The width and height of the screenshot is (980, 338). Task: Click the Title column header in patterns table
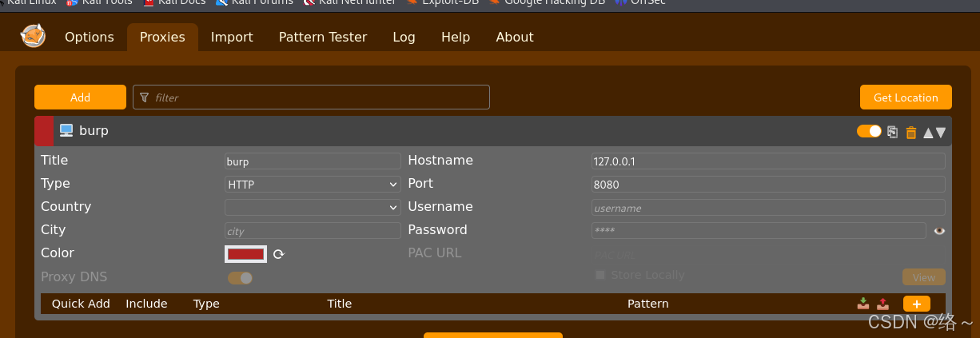[x=340, y=304]
